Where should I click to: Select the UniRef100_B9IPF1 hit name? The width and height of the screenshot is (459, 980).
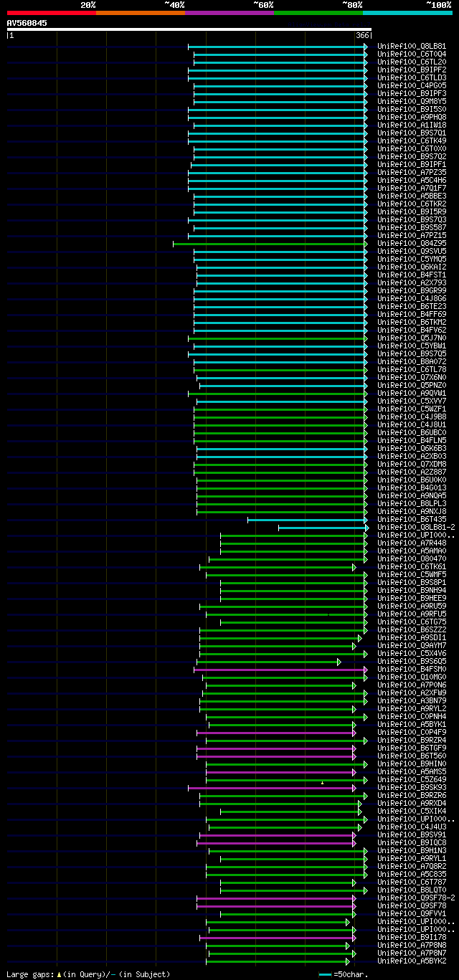[412, 165]
